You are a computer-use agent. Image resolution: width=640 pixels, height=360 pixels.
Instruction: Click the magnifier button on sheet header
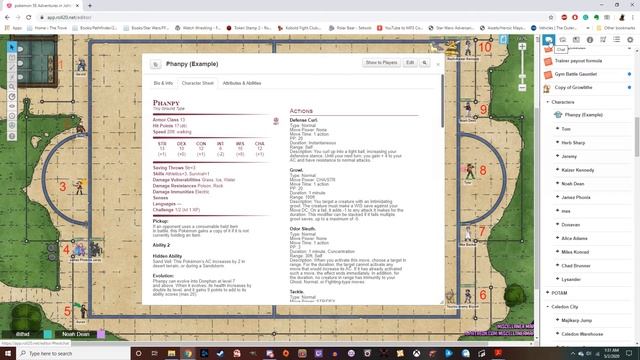(424, 62)
